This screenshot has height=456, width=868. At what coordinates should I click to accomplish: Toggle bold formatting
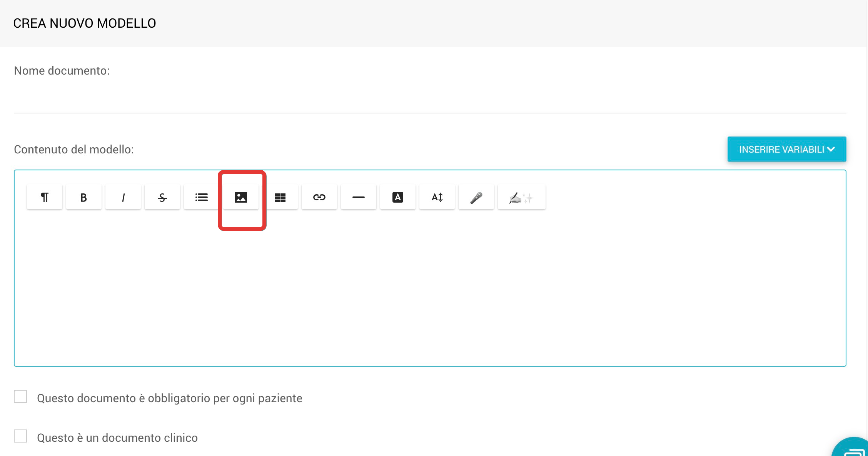pos(83,197)
